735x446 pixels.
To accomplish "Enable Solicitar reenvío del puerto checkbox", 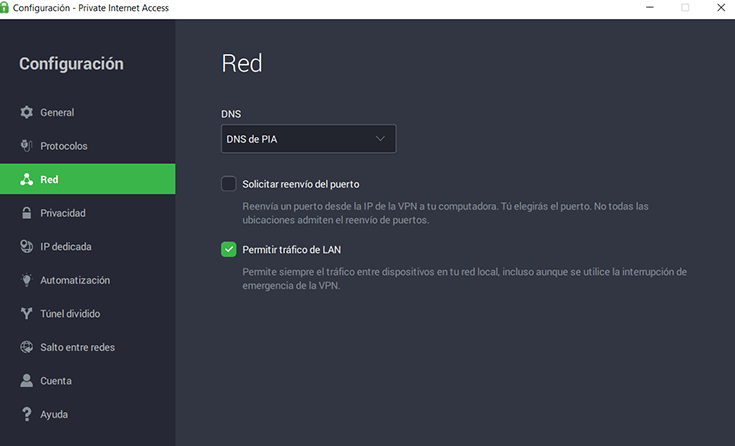I will (x=229, y=183).
